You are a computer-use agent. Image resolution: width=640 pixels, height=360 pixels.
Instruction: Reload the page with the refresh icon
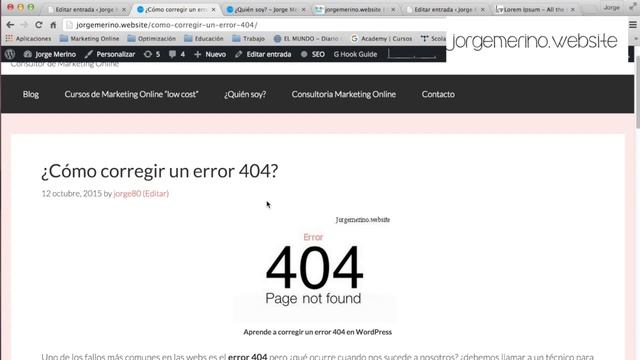[x=39, y=25]
